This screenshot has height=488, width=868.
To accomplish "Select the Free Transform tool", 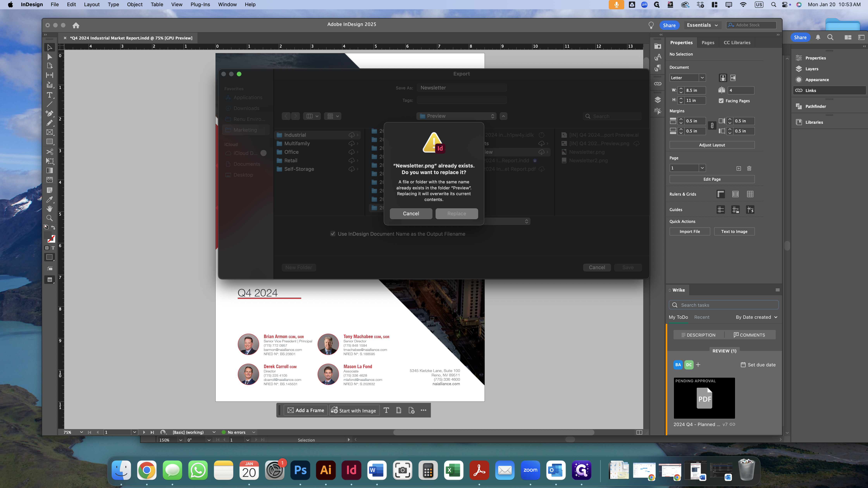I will 50,161.
